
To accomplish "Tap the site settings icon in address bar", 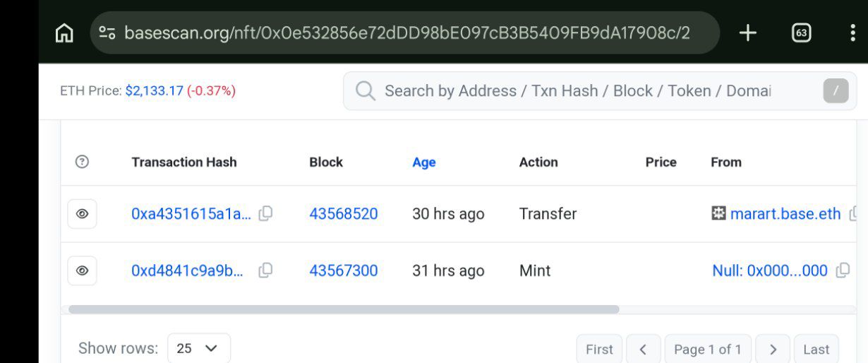I will (x=107, y=32).
